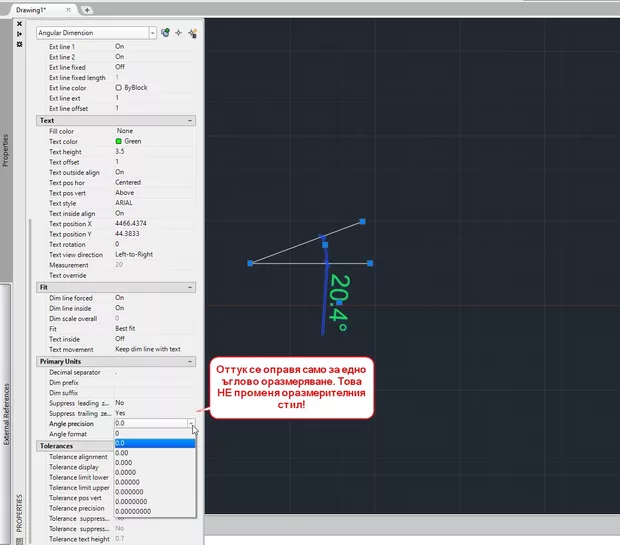This screenshot has width=620, height=545.
Task: Click the new drawing tab plus icon
Action: point(87,9)
